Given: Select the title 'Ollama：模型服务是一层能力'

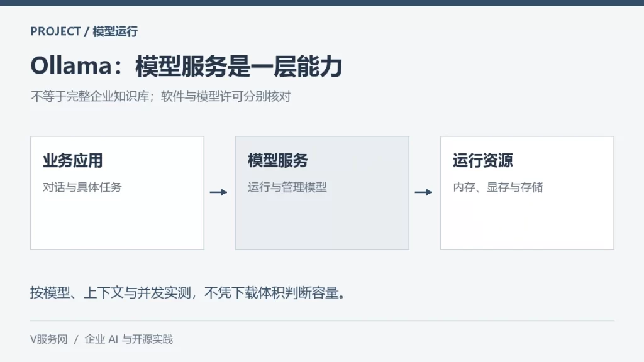Looking at the screenshot, I should click(x=186, y=67).
